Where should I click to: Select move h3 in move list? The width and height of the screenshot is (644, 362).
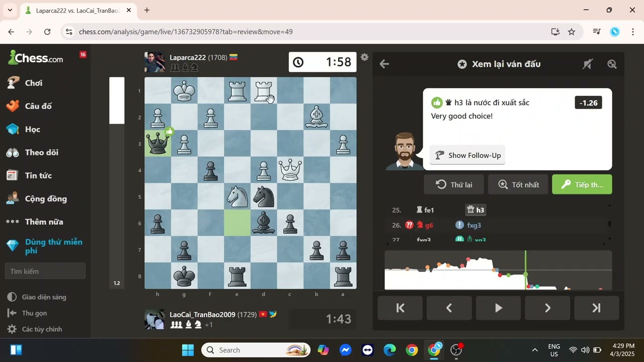coord(475,210)
